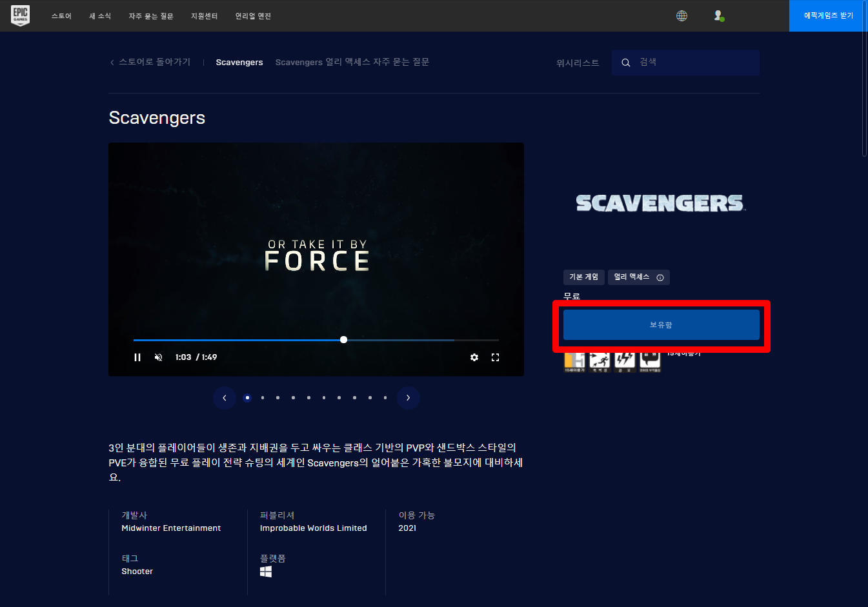Select the second carousel dot
Screen dimensions: 868x607
pyautogui.click(x=263, y=398)
